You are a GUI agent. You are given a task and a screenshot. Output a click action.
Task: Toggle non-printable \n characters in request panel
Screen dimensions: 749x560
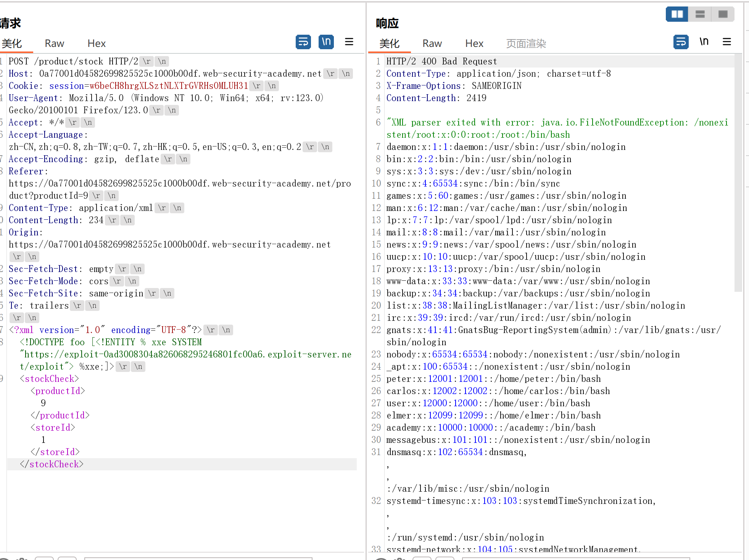click(x=326, y=42)
